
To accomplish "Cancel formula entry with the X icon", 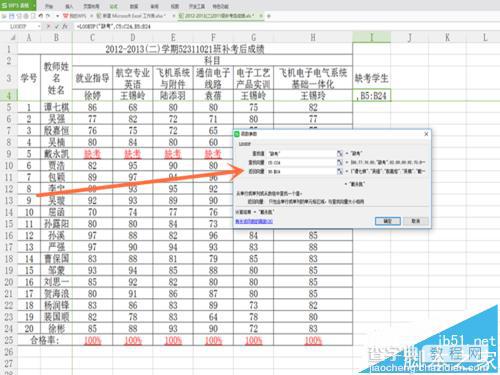I will pos(49,26).
